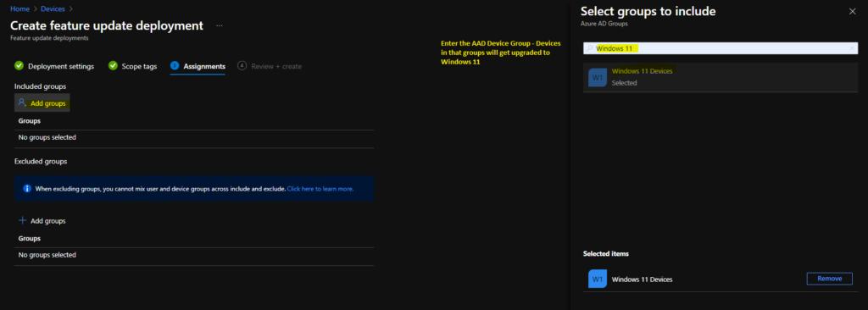Click the Azure AD Groups subtitle
The width and height of the screenshot is (868, 310).
[x=604, y=24]
